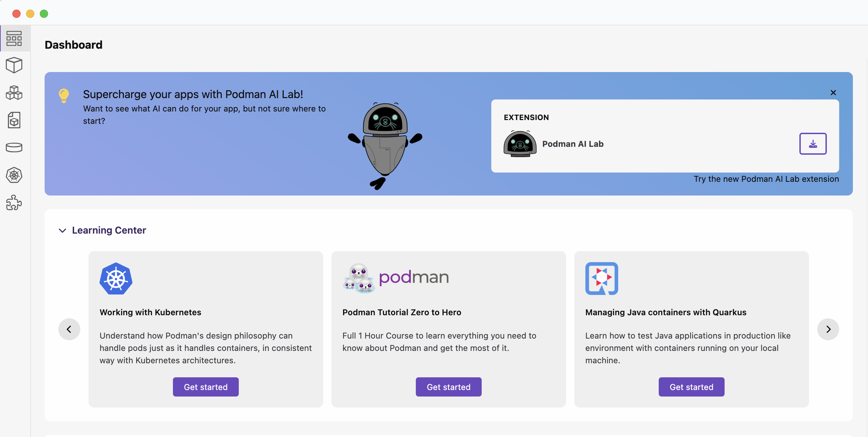Open the Dashboard sidebar icon
Viewport: 868px width, 437px height.
pyautogui.click(x=14, y=38)
